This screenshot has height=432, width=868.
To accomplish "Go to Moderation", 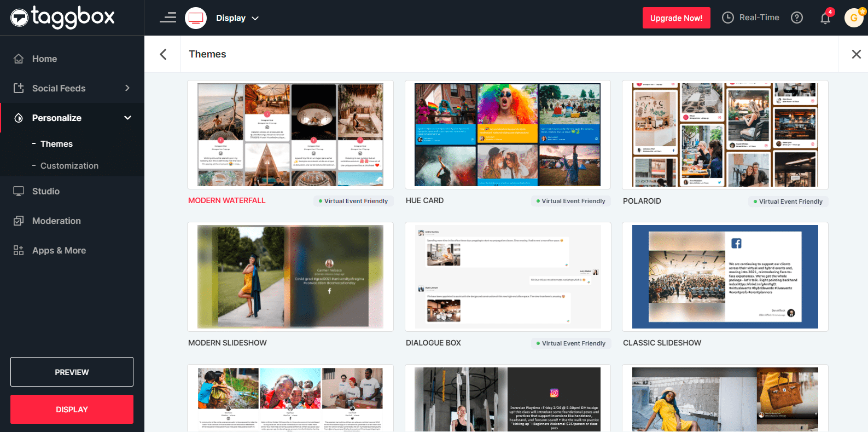I will point(56,221).
